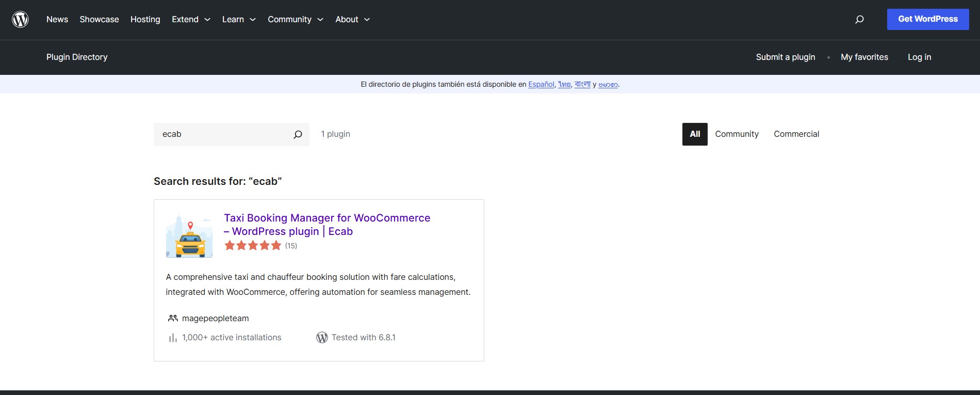Open the About dropdown menu
Screen dimensions: 980x395
click(x=353, y=20)
